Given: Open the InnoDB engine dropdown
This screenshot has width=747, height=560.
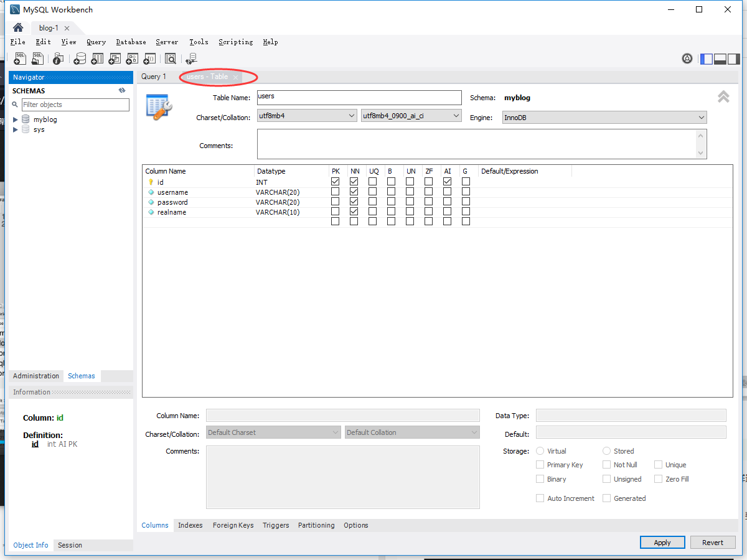Looking at the screenshot, I should pos(604,118).
